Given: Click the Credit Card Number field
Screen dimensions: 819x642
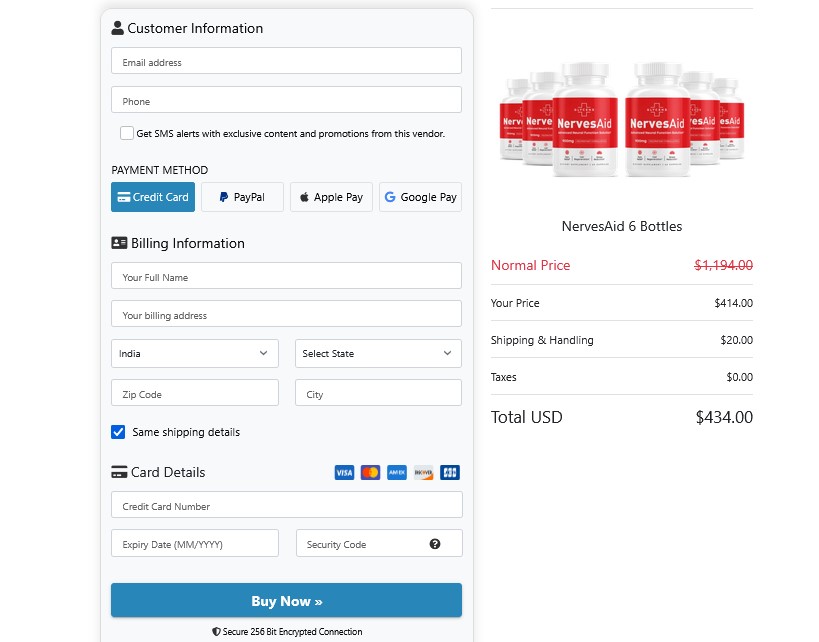Looking at the screenshot, I should click(x=287, y=505).
